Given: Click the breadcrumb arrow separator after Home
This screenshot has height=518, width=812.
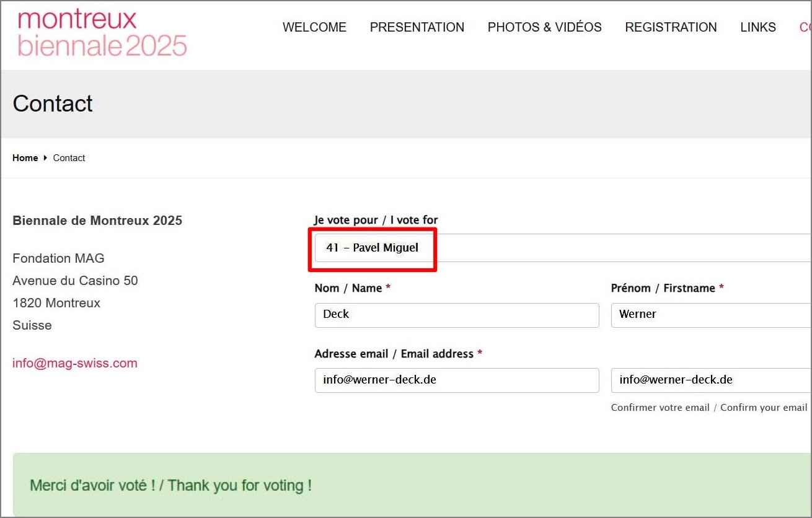Looking at the screenshot, I should point(45,158).
